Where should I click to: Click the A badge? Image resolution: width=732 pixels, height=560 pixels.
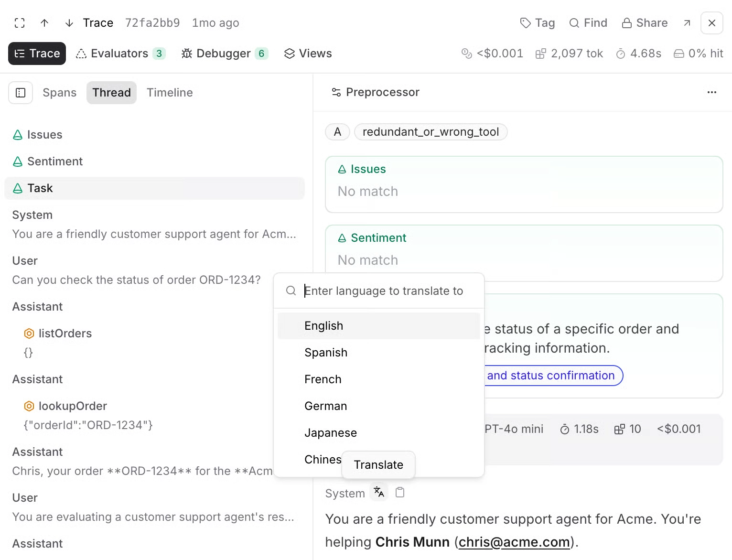337,132
